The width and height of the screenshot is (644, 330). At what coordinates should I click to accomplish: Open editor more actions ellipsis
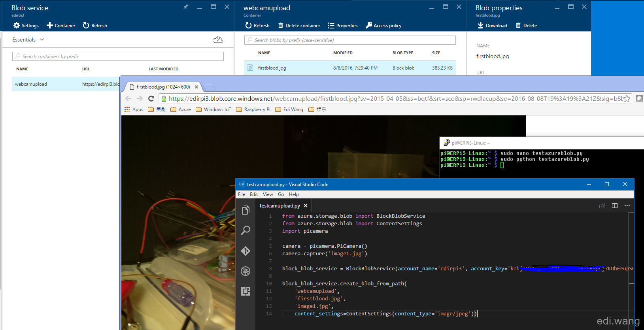click(627, 206)
